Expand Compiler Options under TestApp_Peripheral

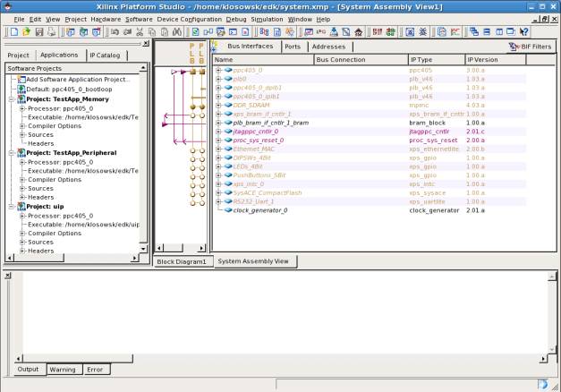tap(22, 179)
